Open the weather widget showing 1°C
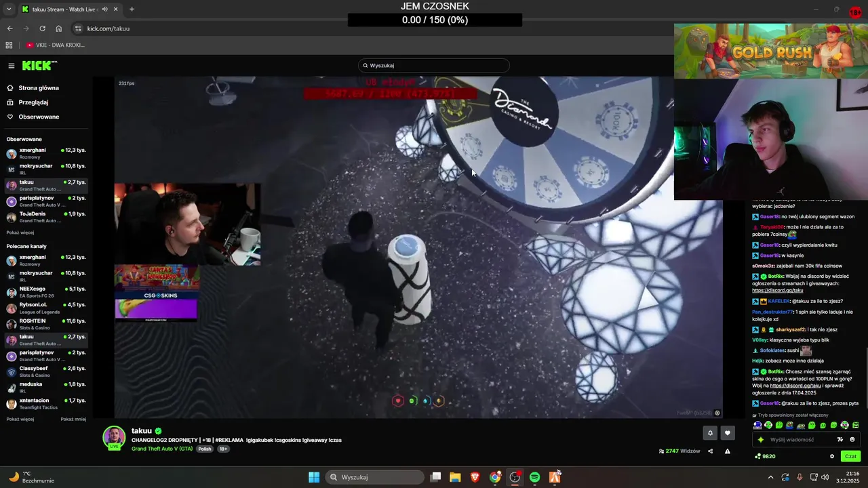This screenshot has width=868, height=488. pyautogui.click(x=31, y=477)
